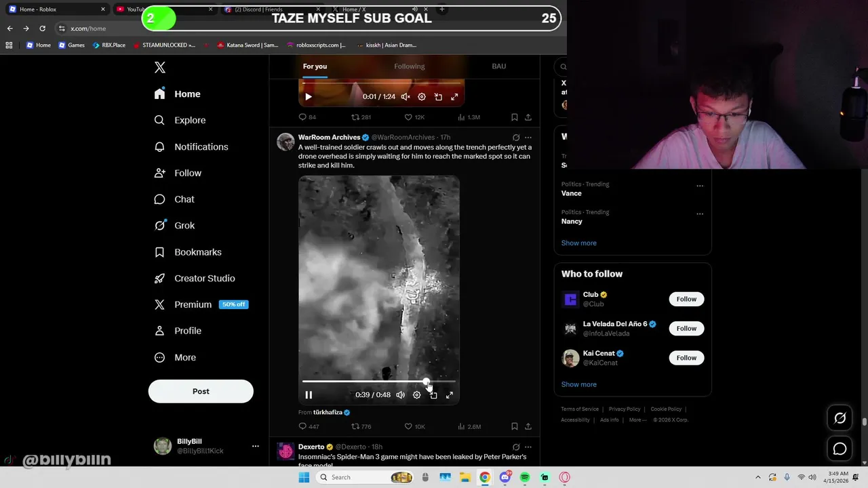View analytics for 2.6M views post
The width and height of the screenshot is (868, 488).
[469, 426]
